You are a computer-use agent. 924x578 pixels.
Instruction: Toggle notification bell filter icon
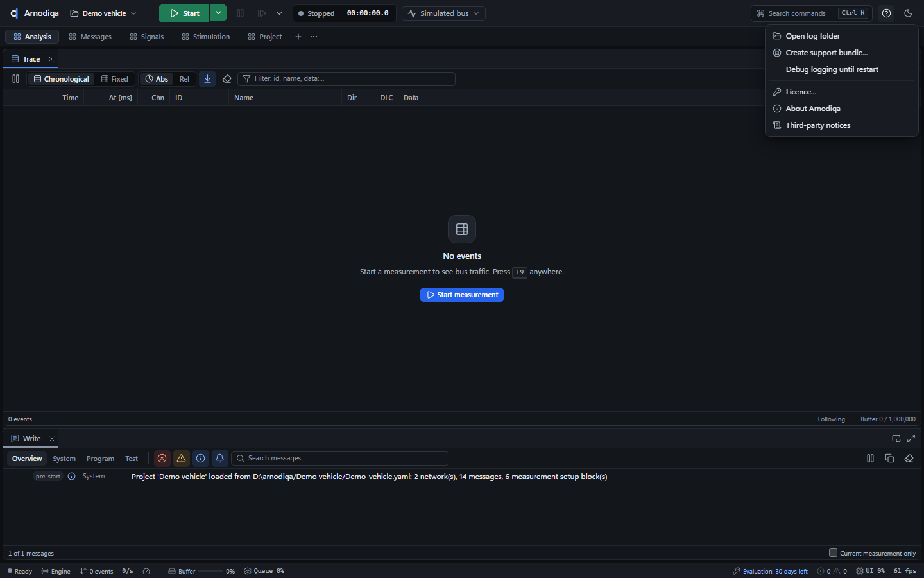point(219,459)
